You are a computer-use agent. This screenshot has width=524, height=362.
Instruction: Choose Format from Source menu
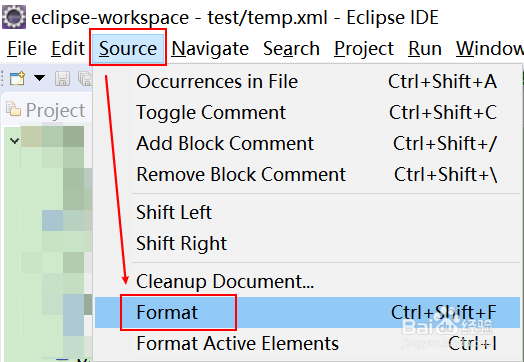pyautogui.click(x=307, y=312)
